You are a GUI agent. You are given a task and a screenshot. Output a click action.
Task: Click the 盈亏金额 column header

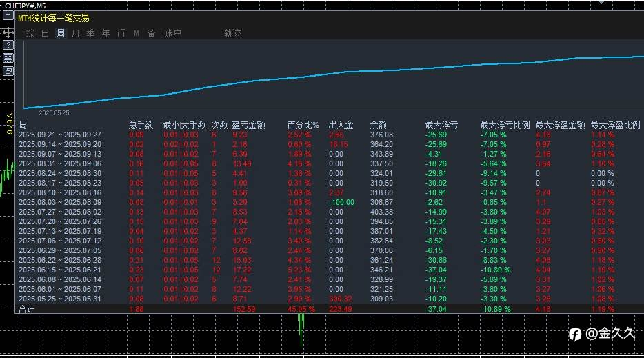pyautogui.click(x=248, y=125)
